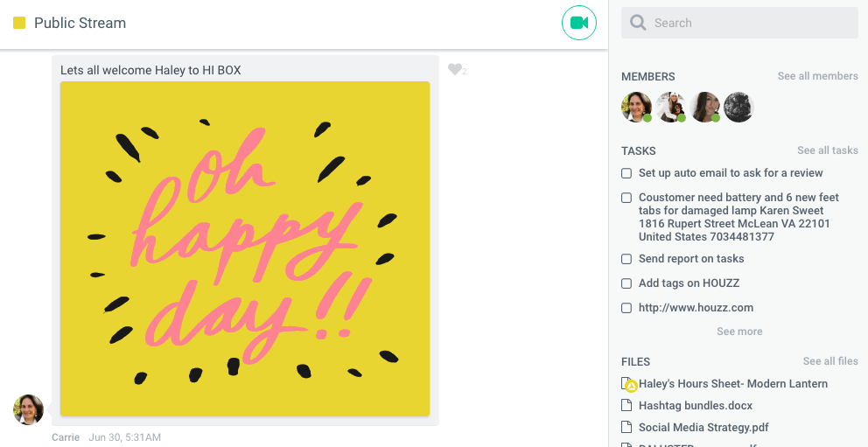The image size is (868, 447).
Task: Open the 'oh happy day' image
Action: 245,249
